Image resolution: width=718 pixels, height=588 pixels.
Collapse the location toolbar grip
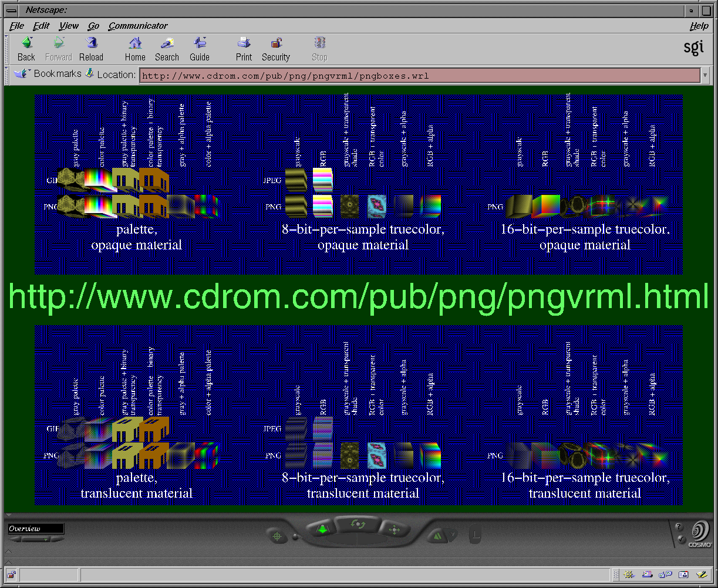click(8, 74)
